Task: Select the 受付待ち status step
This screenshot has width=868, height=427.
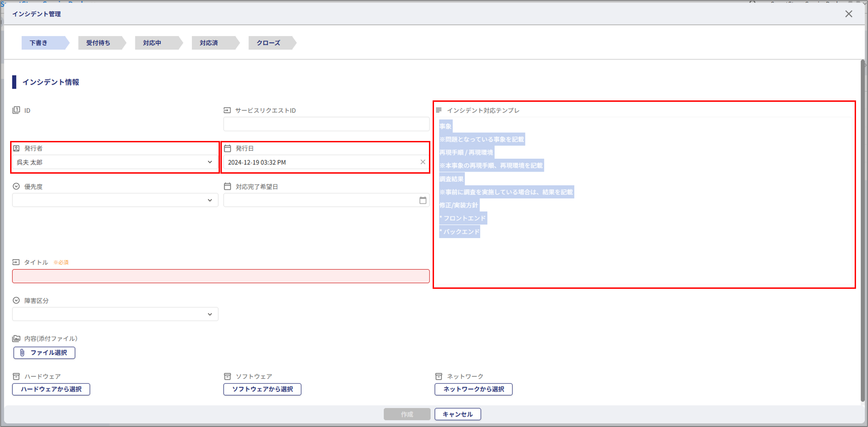Action: click(x=98, y=43)
